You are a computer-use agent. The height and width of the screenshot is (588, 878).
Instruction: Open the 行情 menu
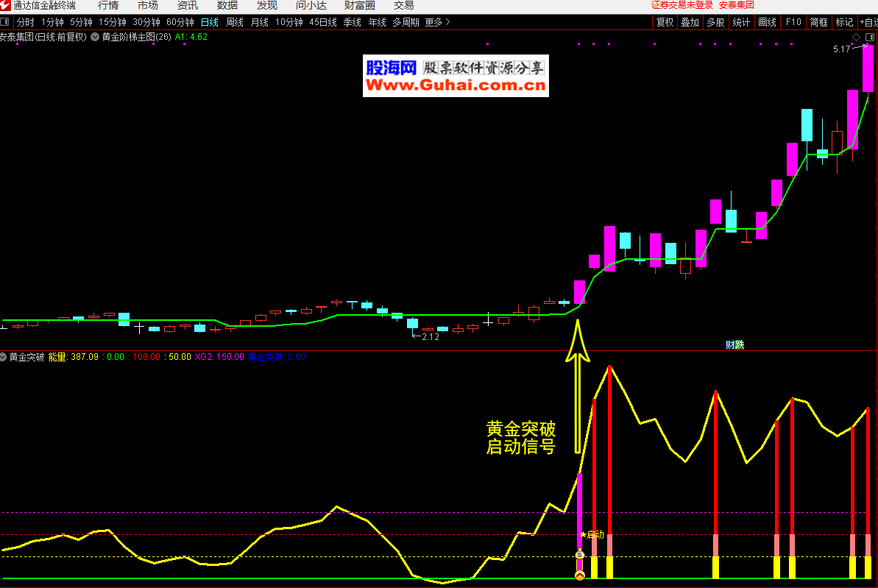click(108, 6)
